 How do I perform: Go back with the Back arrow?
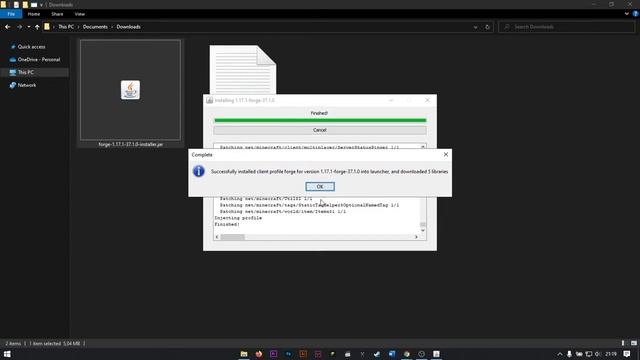pos(7,27)
